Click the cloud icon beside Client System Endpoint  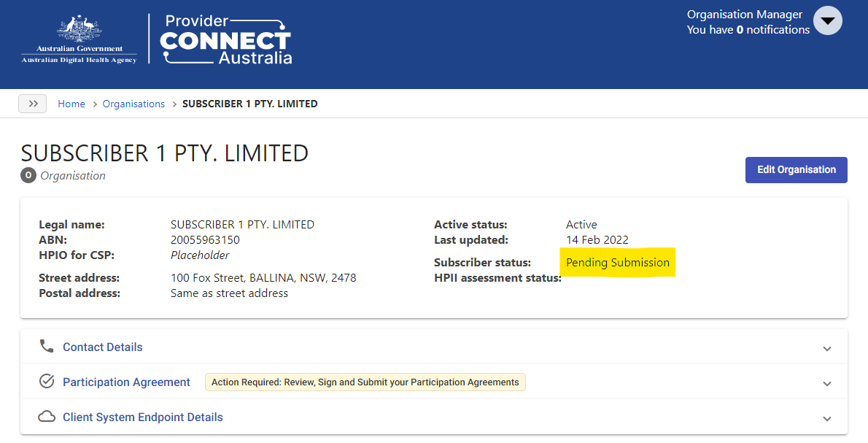(47, 417)
